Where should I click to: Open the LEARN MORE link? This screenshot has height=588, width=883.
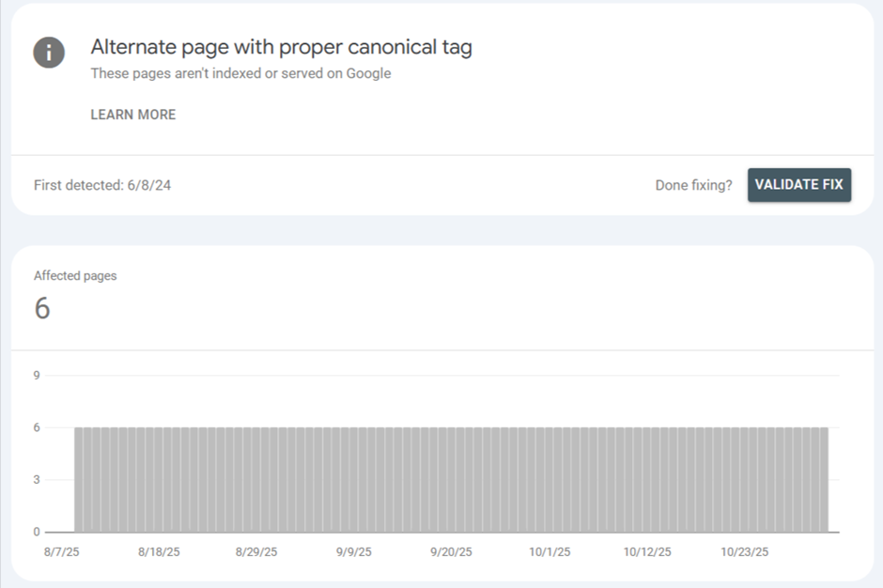pos(132,115)
